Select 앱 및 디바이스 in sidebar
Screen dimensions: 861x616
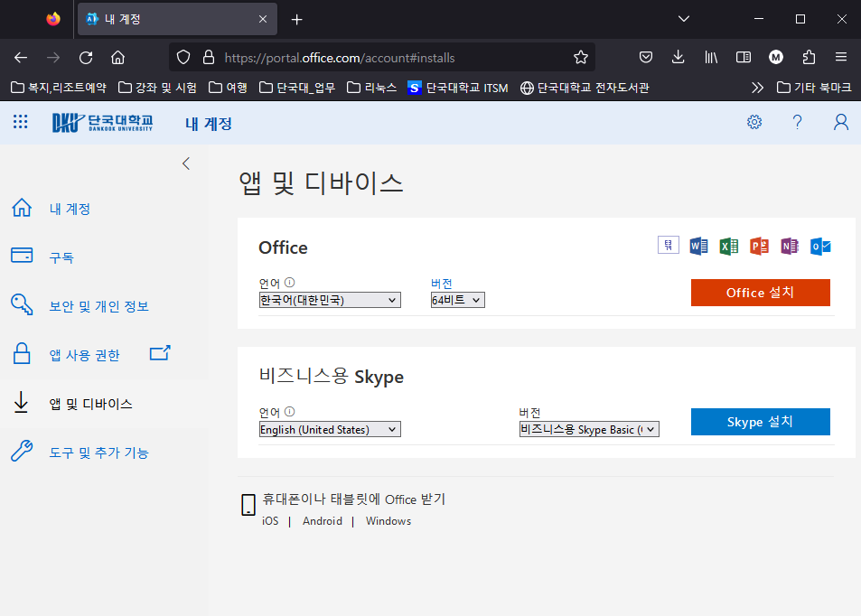click(x=90, y=404)
